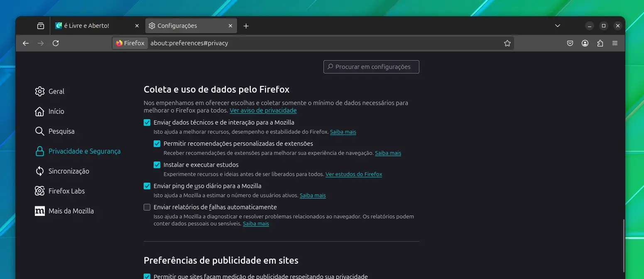The height and width of the screenshot is (279, 644).
Task: Click the 'Preferências de publicidade em sites' heading
Action: (221, 260)
